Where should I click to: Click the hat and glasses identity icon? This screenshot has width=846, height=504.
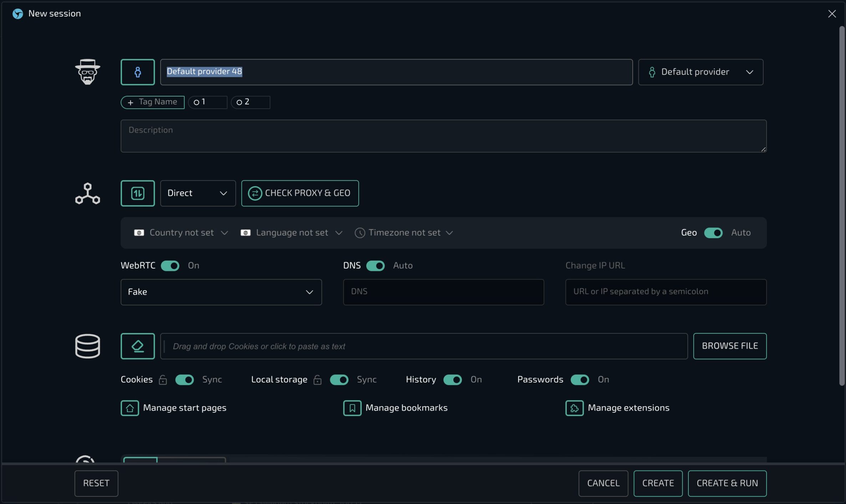(x=87, y=72)
